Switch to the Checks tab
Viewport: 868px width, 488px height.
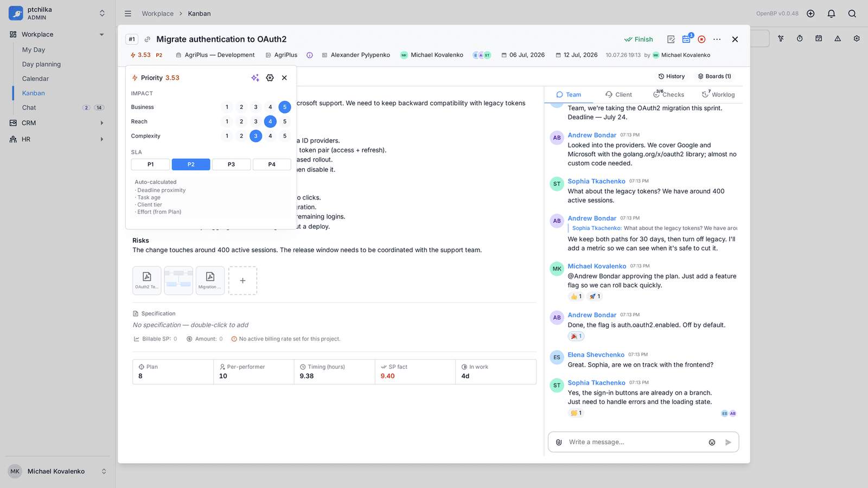coord(669,95)
